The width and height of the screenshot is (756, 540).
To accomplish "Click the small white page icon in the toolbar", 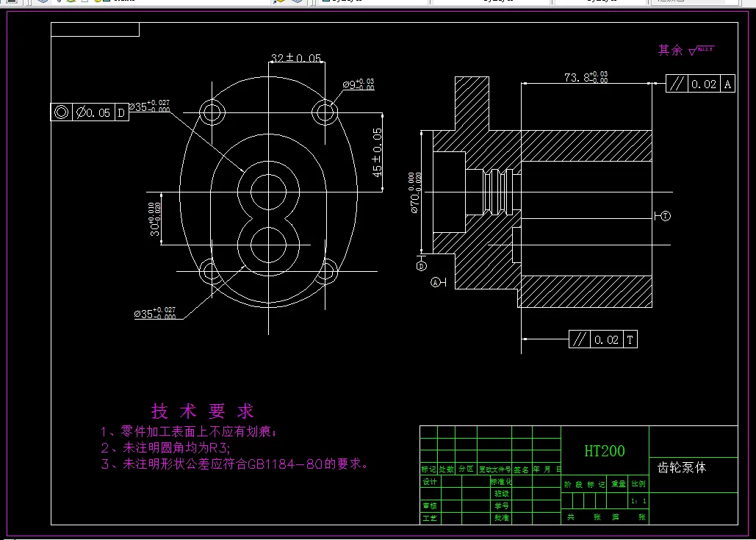I will (84, 2).
